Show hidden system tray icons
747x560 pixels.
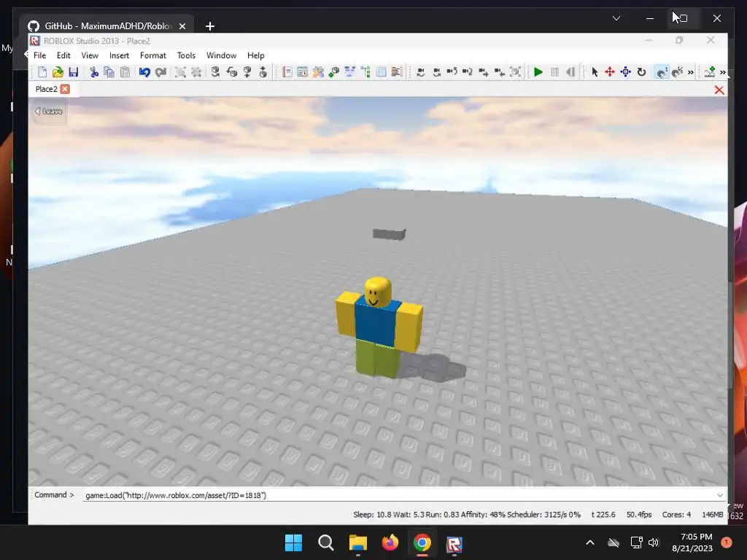(x=589, y=542)
